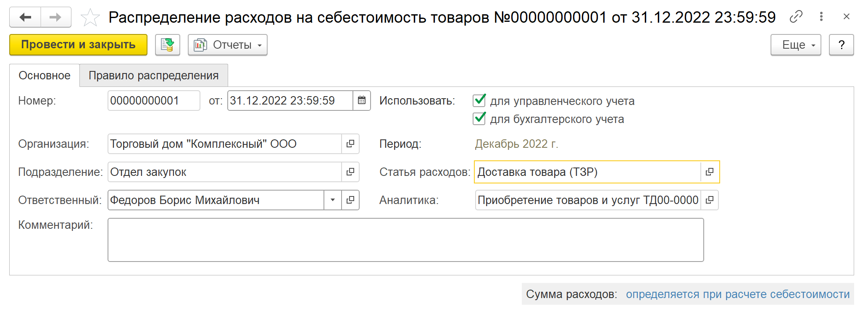Expand the Ответственный dropdown list
868x314 pixels.
click(332, 200)
